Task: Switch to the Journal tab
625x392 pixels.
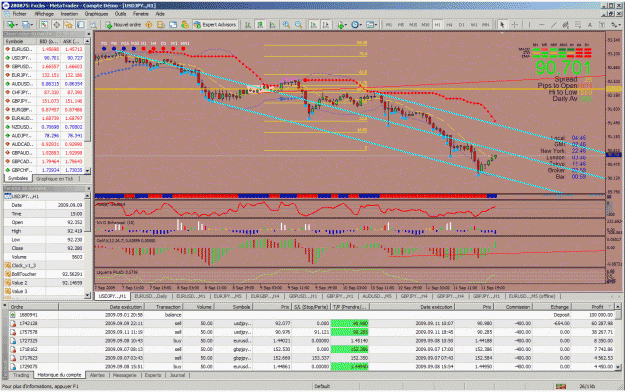Action: tap(177, 375)
